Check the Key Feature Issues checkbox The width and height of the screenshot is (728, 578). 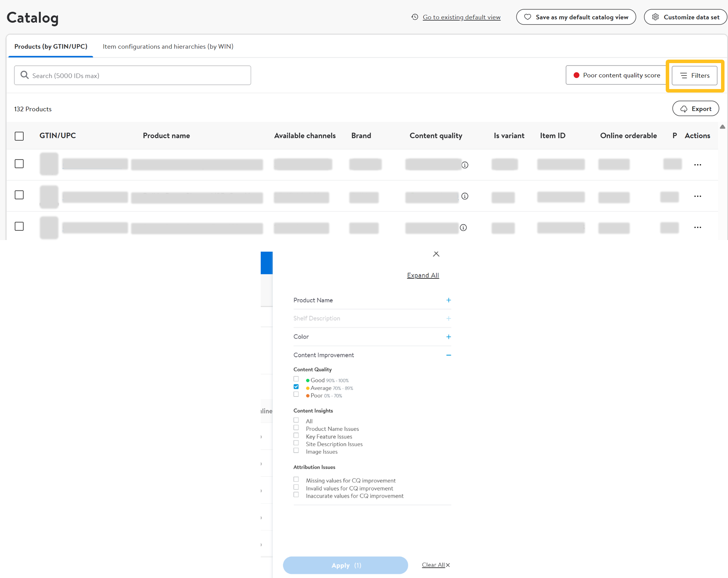pos(296,436)
